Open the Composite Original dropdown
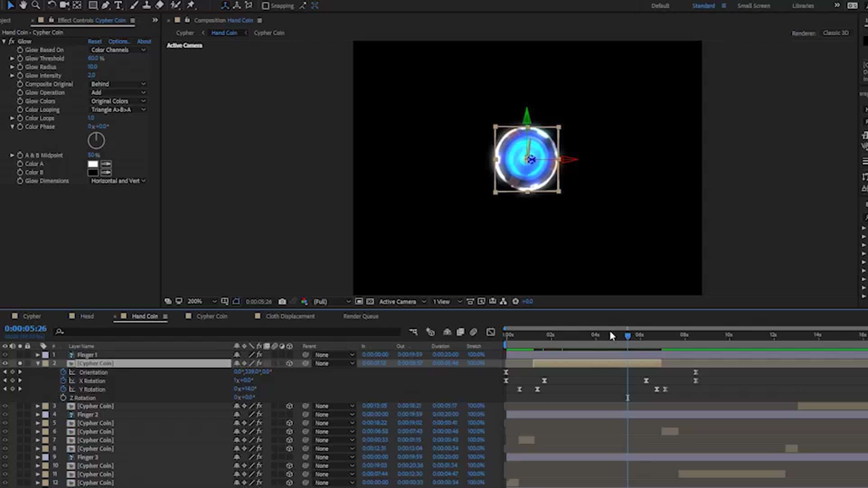Screen dimensions: 868x488 118,84
